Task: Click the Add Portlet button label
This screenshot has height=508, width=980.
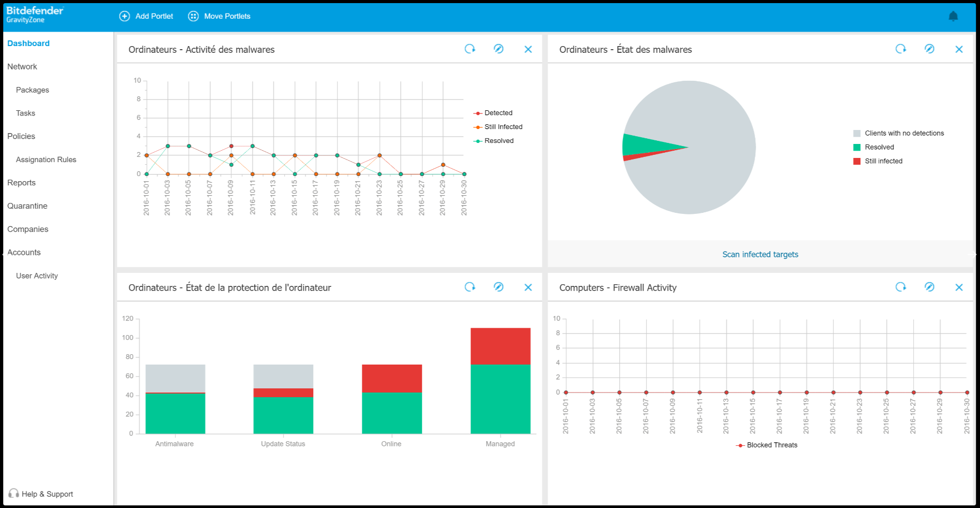Action: 154,16
